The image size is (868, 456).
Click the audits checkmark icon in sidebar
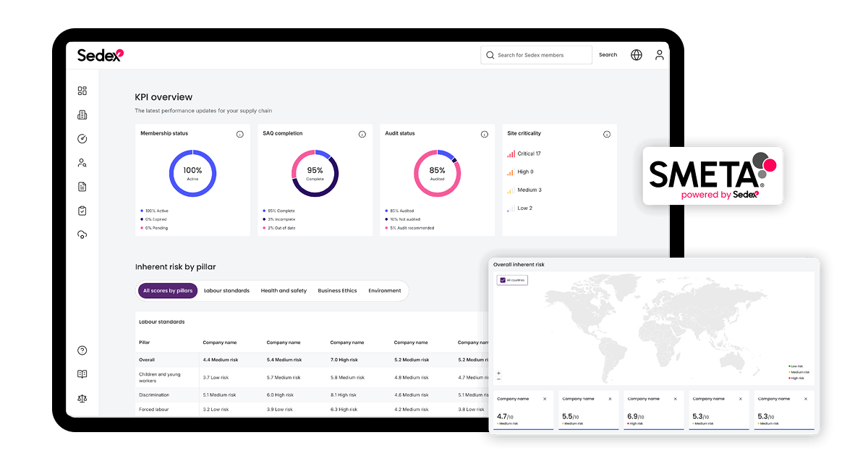[x=82, y=138]
